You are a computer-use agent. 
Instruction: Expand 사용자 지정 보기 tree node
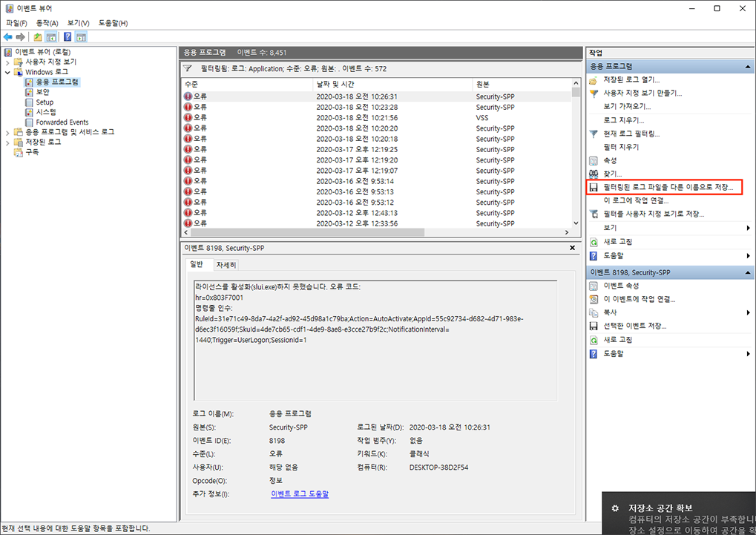[x=7, y=62]
